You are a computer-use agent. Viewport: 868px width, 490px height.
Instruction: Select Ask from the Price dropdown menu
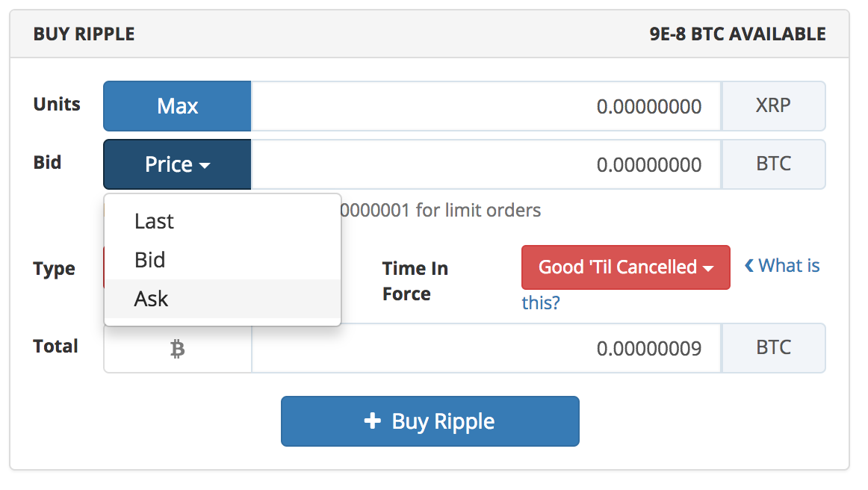pos(152,299)
